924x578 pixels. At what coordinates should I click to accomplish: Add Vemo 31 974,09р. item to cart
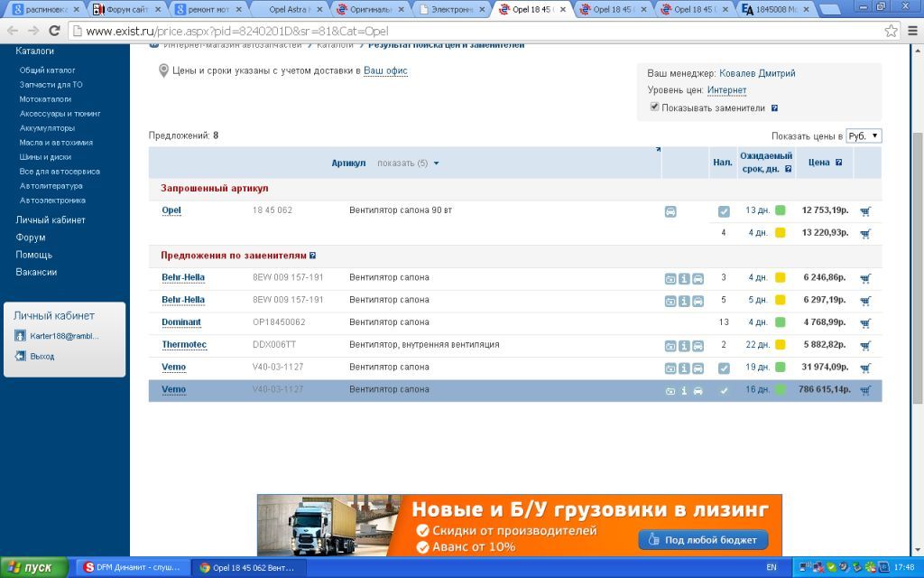[865, 368]
